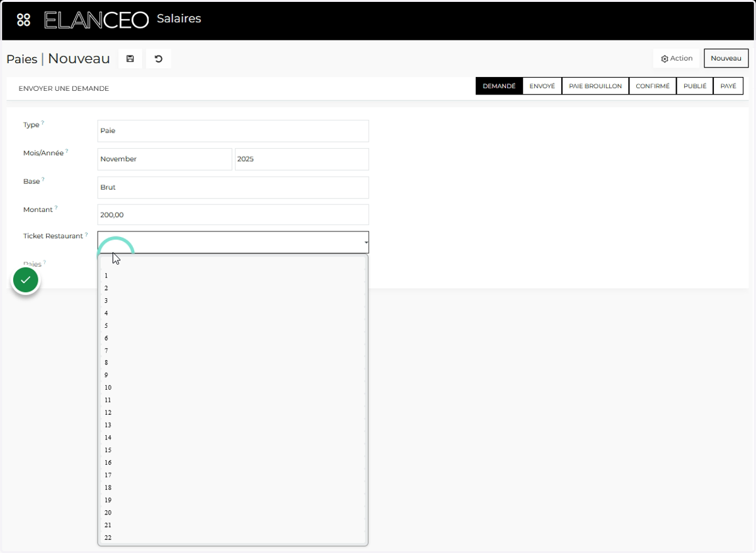This screenshot has width=756, height=553.
Task: Open the apps grid menu icon
Action: (x=23, y=20)
